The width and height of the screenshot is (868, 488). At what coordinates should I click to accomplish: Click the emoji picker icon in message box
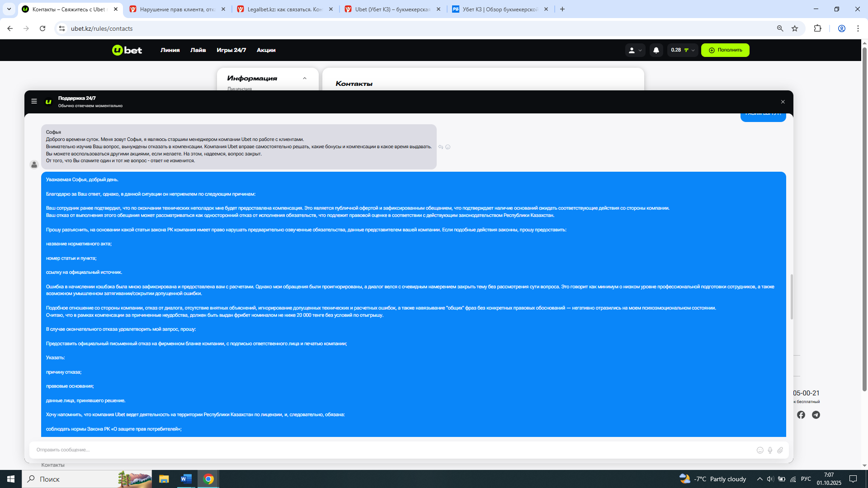760,450
